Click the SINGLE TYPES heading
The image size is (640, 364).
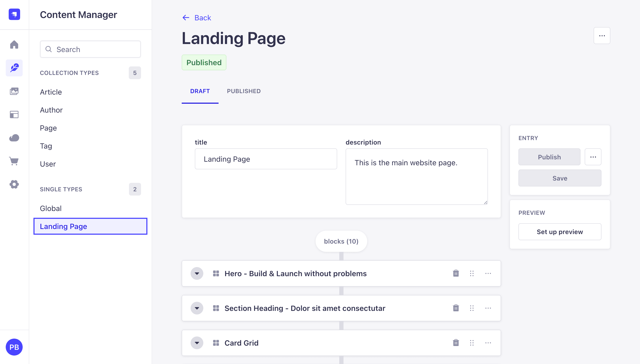pyautogui.click(x=61, y=189)
